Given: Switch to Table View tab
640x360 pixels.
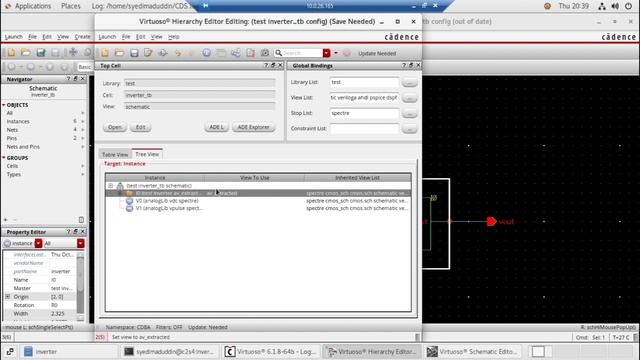Looking at the screenshot, I should 115,154.
